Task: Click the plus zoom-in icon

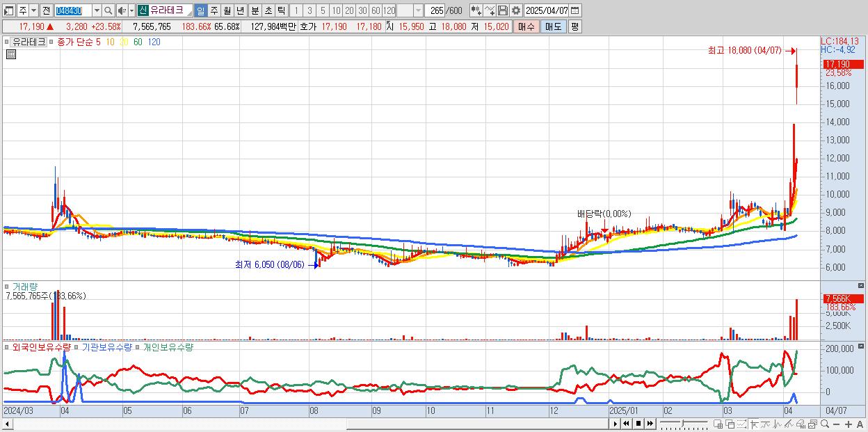Action: [849, 424]
